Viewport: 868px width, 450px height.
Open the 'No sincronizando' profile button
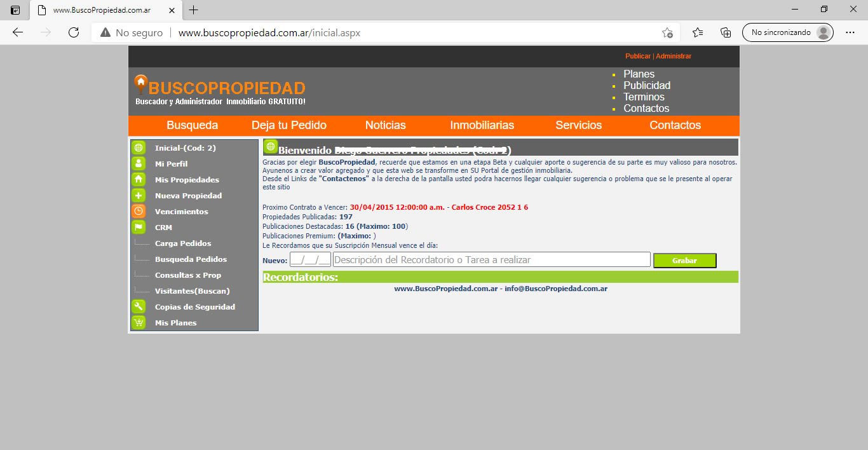[x=788, y=32]
